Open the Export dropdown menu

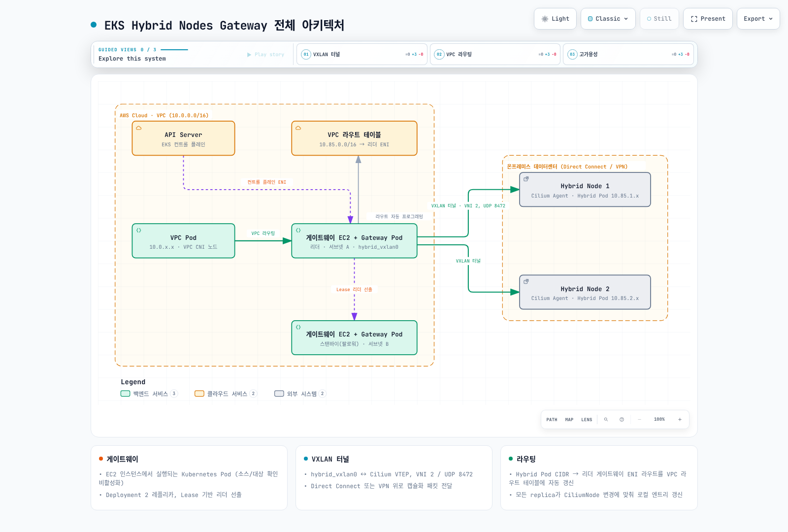(x=758, y=19)
